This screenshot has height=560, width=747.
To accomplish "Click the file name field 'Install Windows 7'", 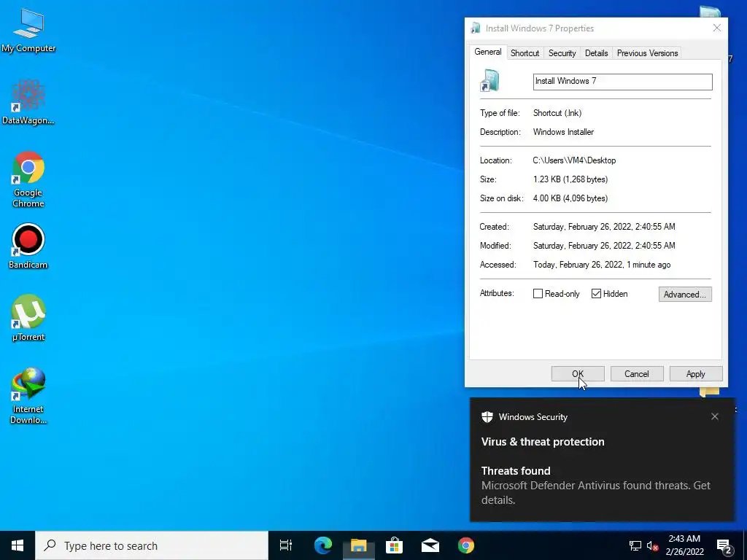I will point(623,82).
